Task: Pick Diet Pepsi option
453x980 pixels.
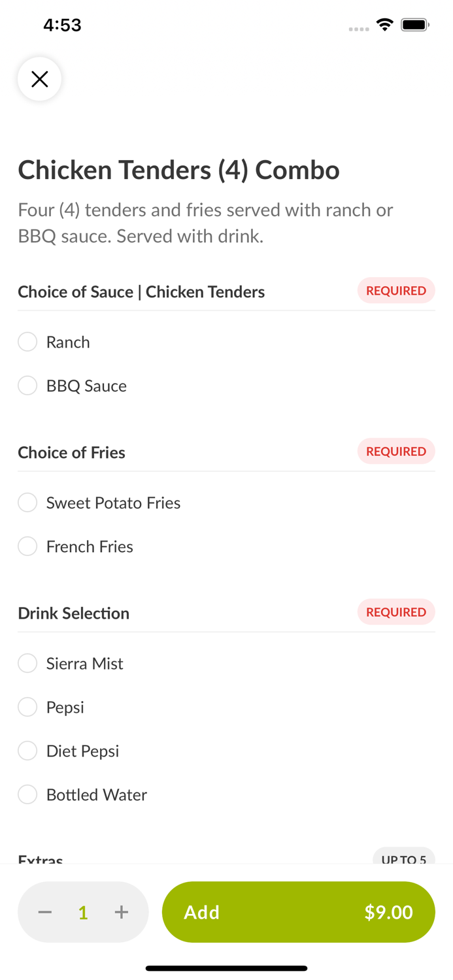Action: [27, 751]
